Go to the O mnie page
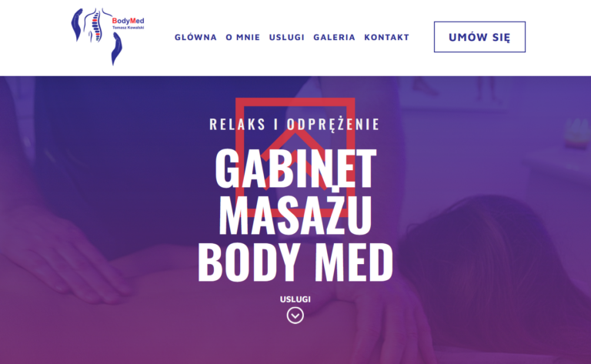Image resolution: width=591 pixels, height=364 pixels. pos(242,37)
